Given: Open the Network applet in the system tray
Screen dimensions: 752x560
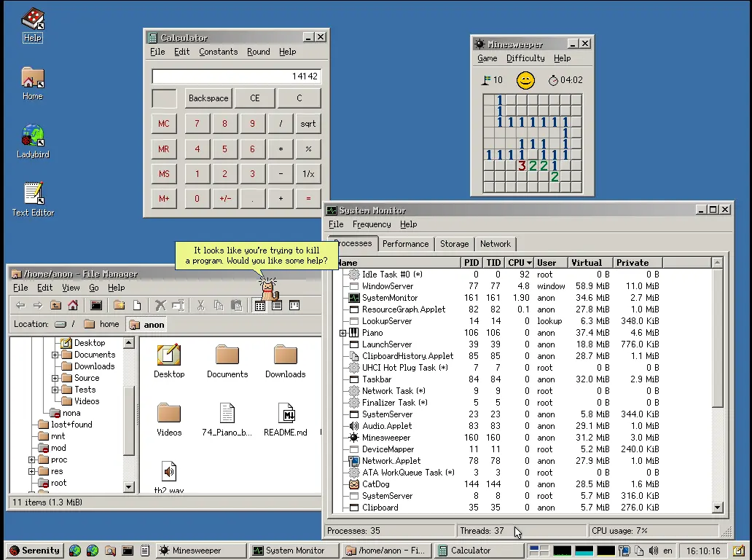Looking at the screenshot, I should (624, 551).
